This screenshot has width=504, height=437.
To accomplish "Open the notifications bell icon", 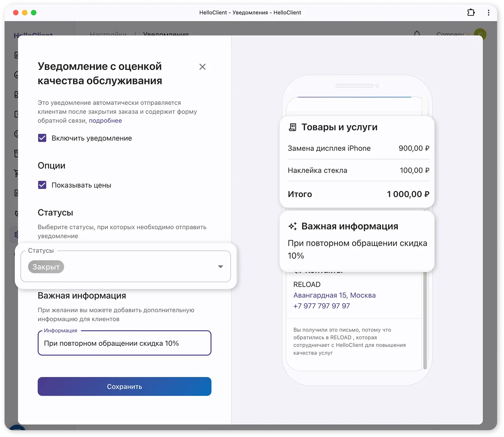I will [x=417, y=34].
